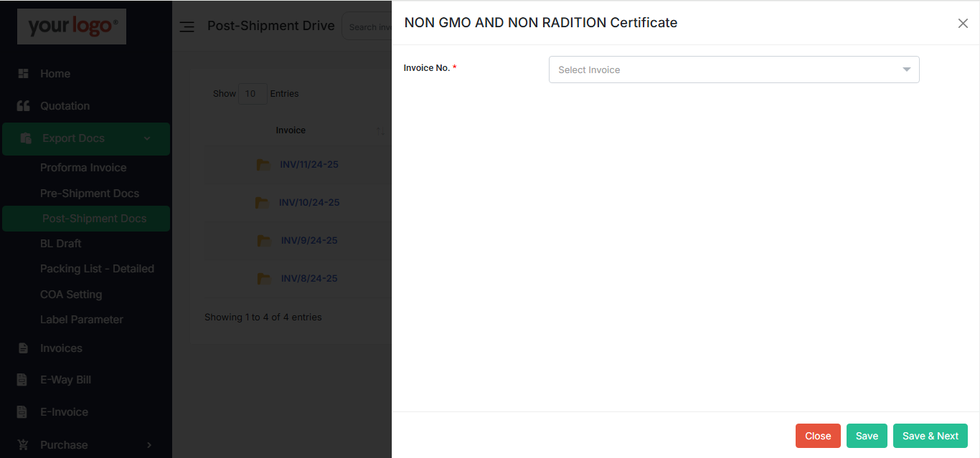980x458 pixels.
Task: Click the red Close button
Action: (818, 436)
